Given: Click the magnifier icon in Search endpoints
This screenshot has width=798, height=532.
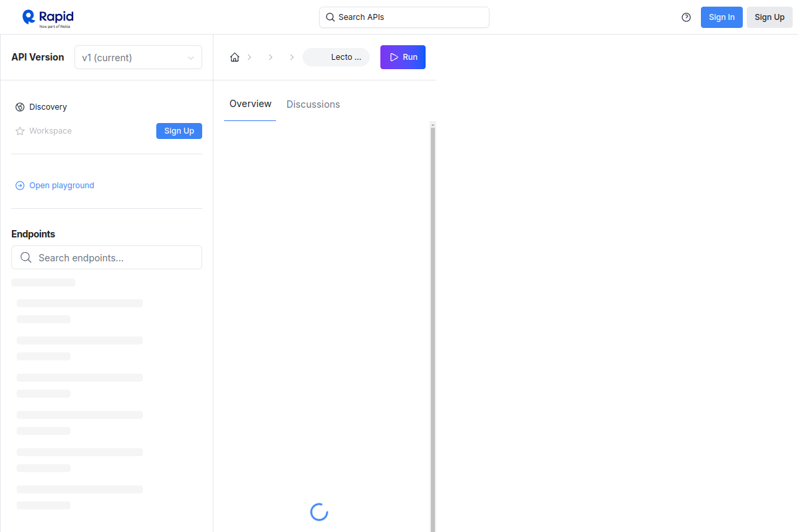Looking at the screenshot, I should pyautogui.click(x=26, y=257).
